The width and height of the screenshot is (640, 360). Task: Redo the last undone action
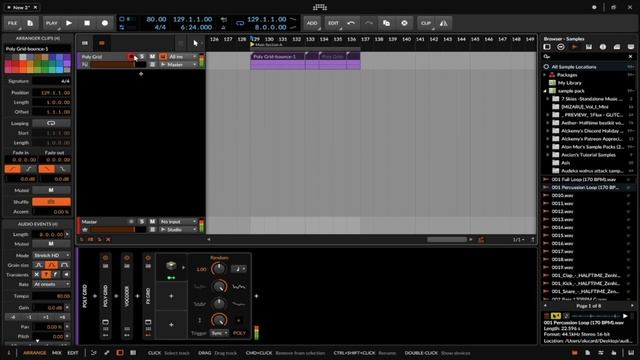[369, 23]
